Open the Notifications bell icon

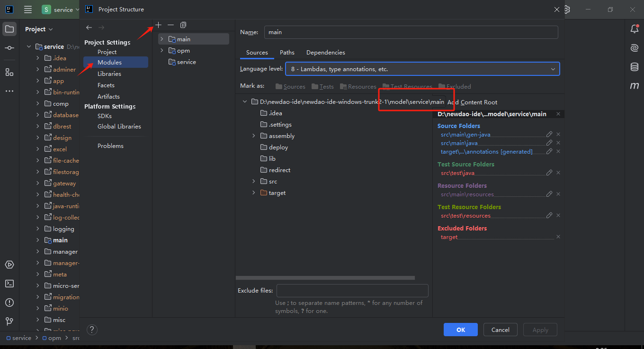click(x=635, y=29)
